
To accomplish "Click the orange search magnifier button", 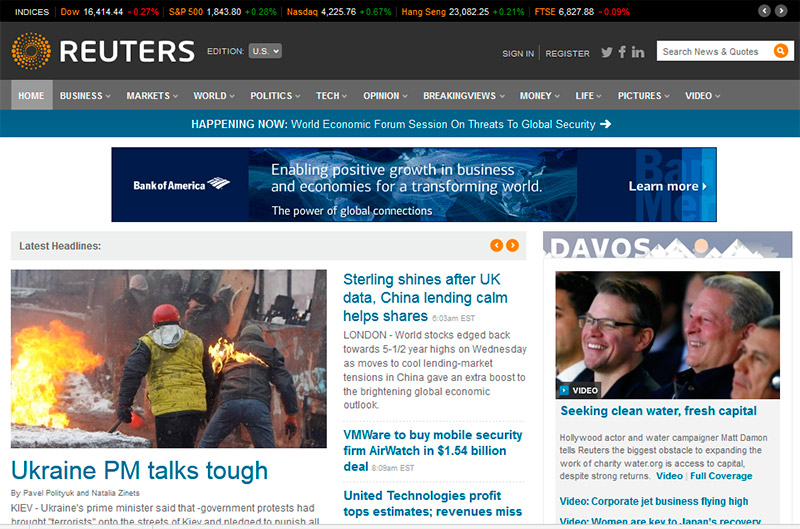I will [x=781, y=51].
